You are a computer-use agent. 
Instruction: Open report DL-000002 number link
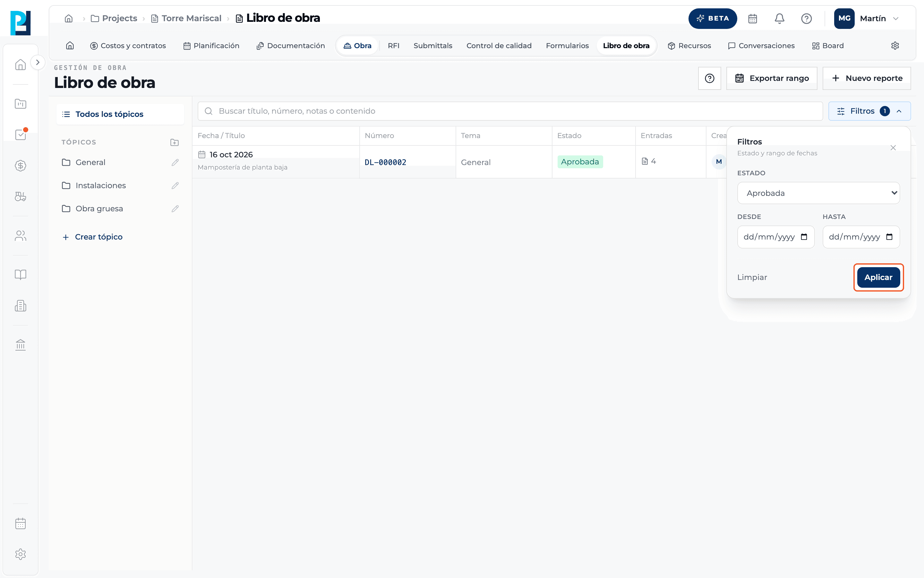pyautogui.click(x=385, y=162)
